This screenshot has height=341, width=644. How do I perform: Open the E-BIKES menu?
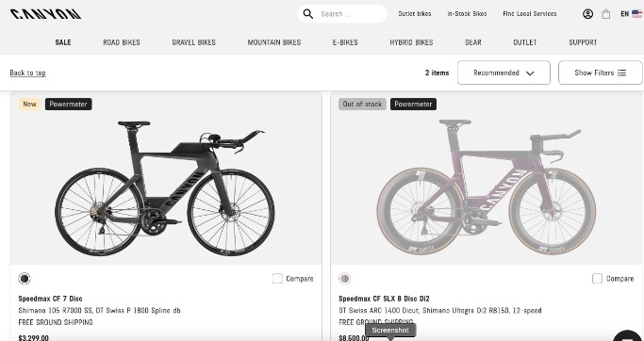[x=345, y=42]
